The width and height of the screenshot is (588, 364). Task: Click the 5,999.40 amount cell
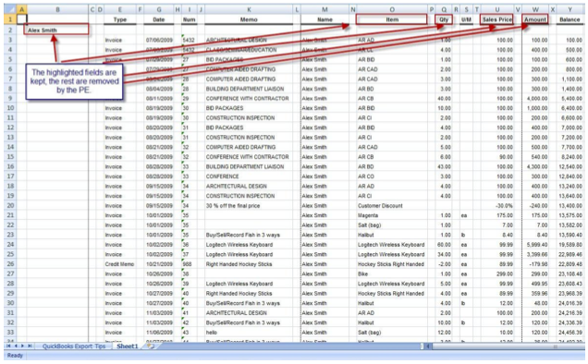pos(535,245)
